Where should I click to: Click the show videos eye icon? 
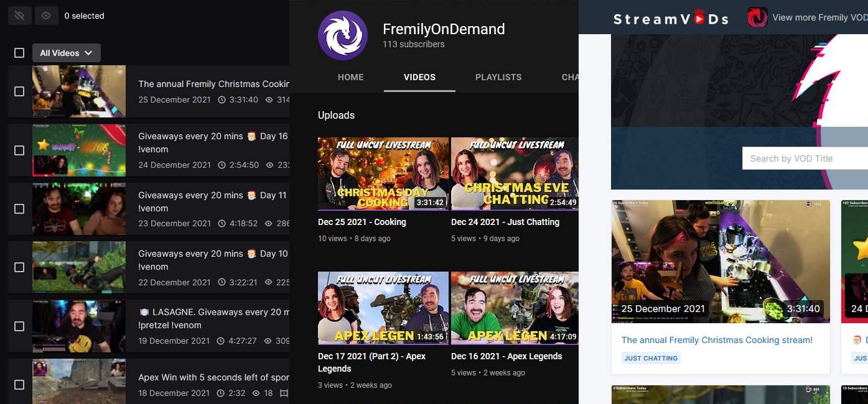(47, 16)
